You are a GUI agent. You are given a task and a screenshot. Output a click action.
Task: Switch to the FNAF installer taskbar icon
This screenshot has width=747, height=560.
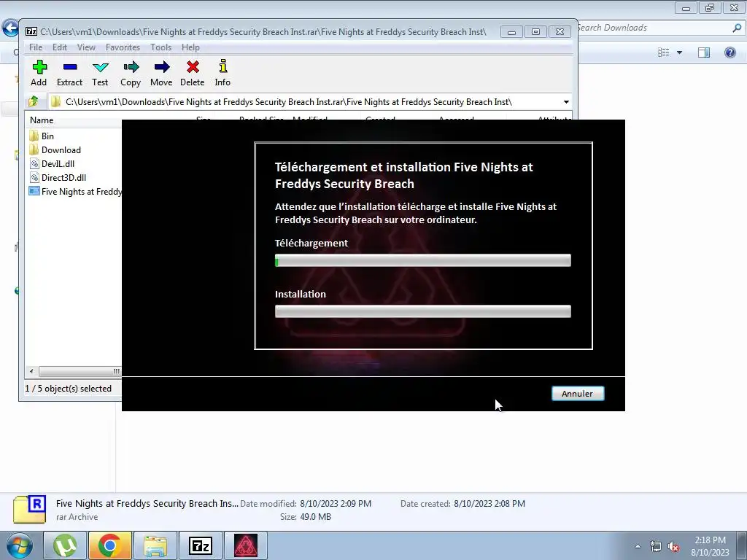tap(246, 546)
